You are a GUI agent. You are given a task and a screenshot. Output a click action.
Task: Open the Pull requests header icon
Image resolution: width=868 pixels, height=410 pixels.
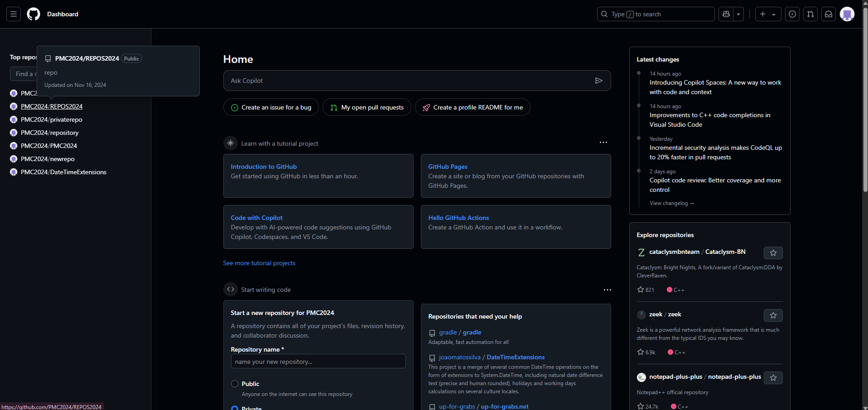[x=810, y=14]
